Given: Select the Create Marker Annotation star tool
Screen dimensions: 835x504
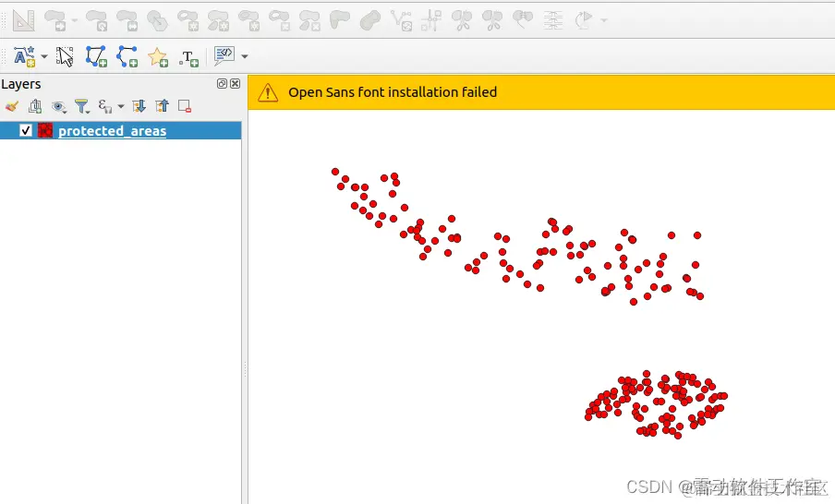Looking at the screenshot, I should [158, 56].
